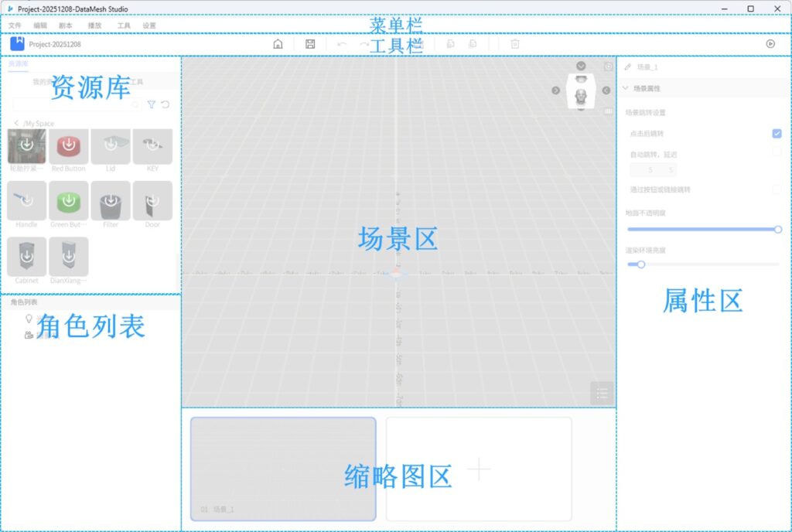Open the 文件 menu
The width and height of the screenshot is (792, 532).
coord(15,26)
